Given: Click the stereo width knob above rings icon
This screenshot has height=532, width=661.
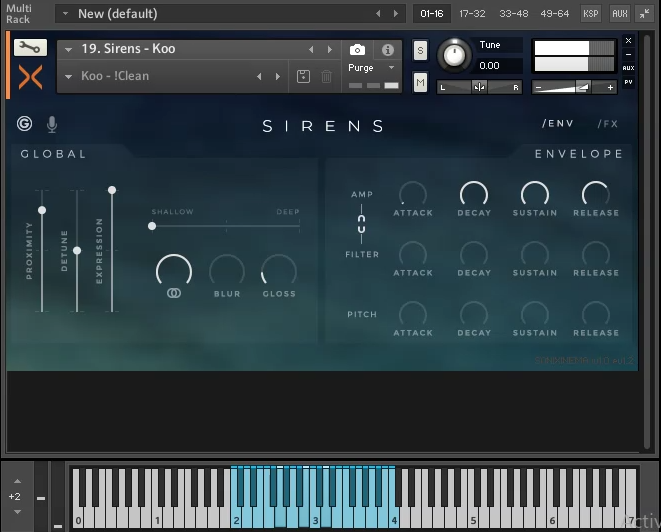Looking at the screenshot, I should pyautogui.click(x=174, y=271).
